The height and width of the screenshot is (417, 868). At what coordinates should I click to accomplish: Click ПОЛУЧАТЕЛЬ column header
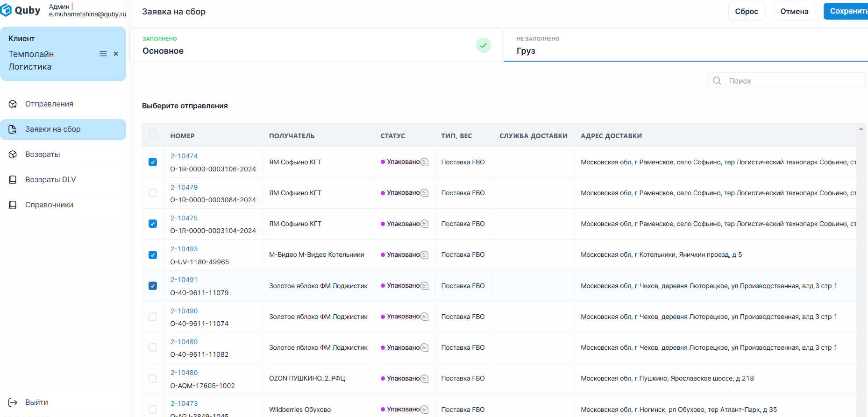pos(292,136)
